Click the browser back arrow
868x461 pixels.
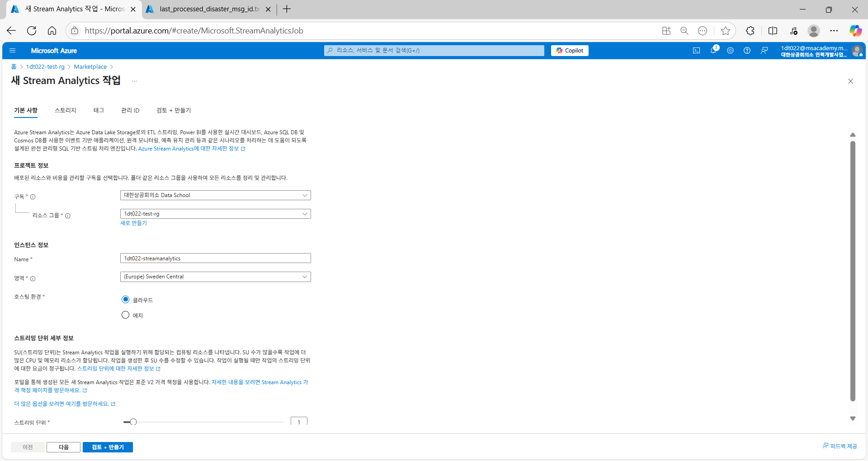coord(11,31)
